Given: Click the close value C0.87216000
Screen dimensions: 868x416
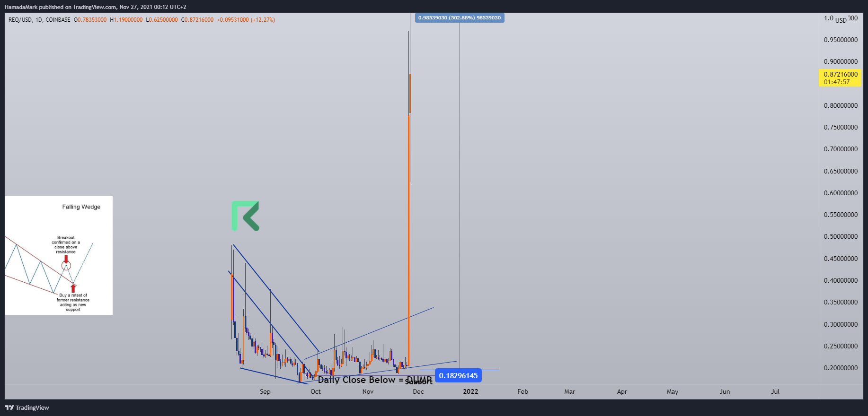Looking at the screenshot, I should tap(197, 20).
